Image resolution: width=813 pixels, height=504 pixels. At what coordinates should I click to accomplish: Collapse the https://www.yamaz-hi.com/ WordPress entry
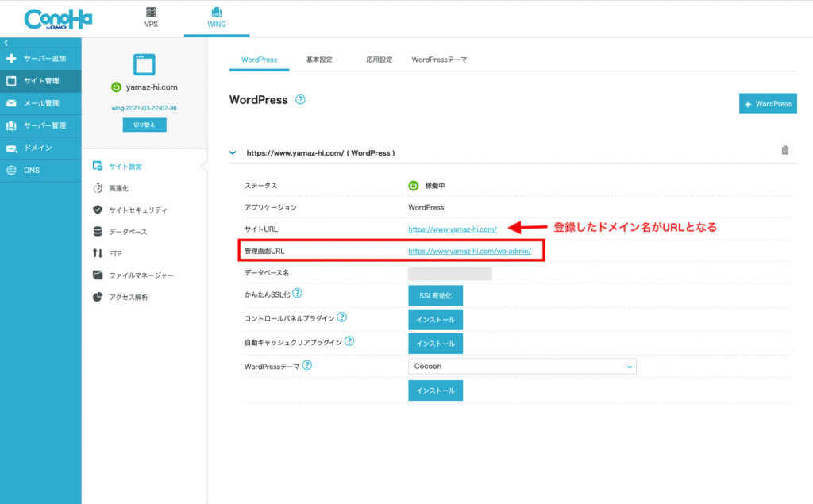(x=233, y=152)
